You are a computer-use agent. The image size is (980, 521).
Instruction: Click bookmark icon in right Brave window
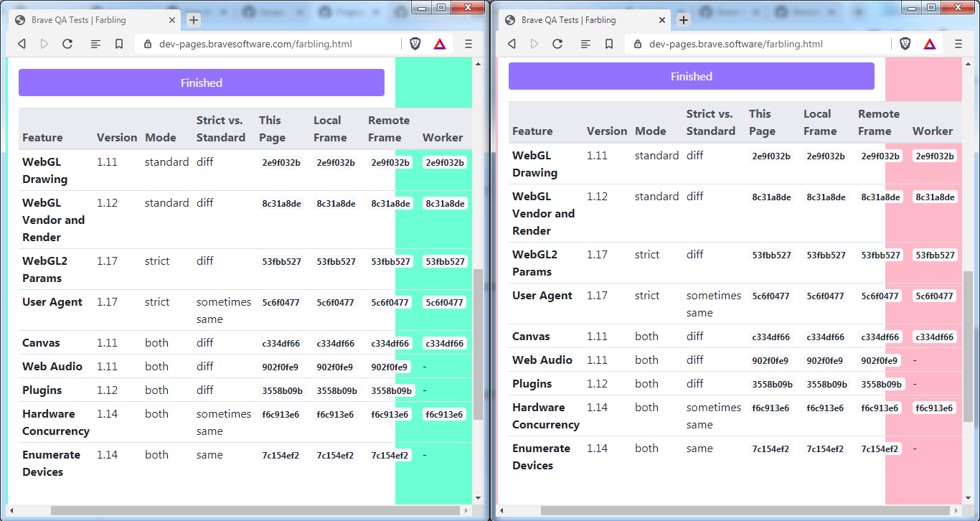coord(609,44)
